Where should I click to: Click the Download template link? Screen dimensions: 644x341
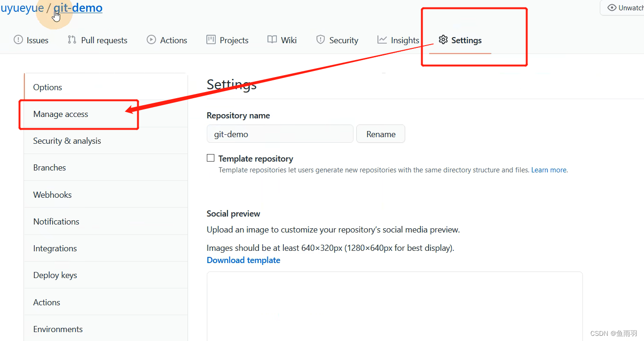point(243,260)
